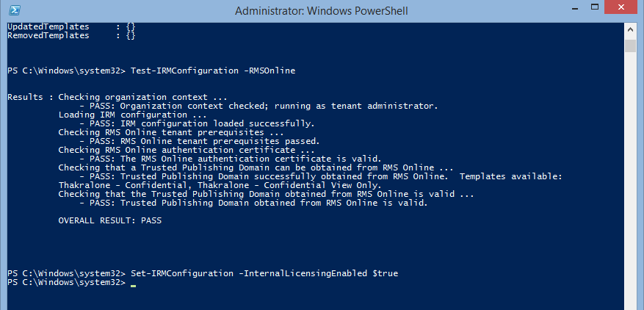Minimize the PowerShell window

(x=574, y=9)
